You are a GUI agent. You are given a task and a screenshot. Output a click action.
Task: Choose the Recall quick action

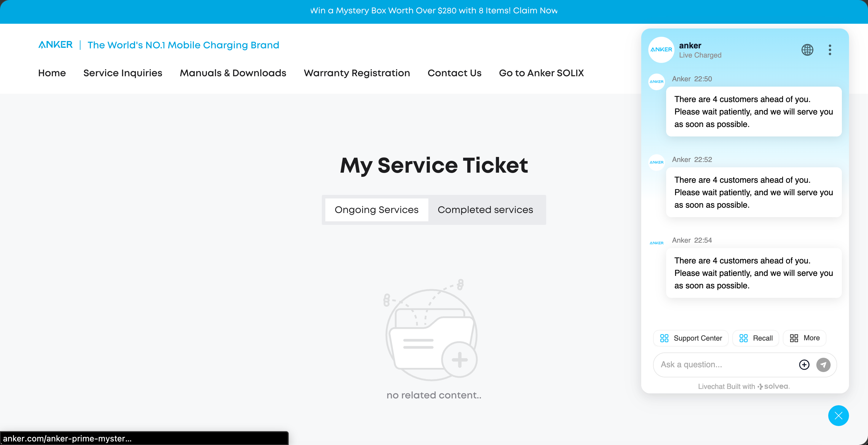coord(756,338)
